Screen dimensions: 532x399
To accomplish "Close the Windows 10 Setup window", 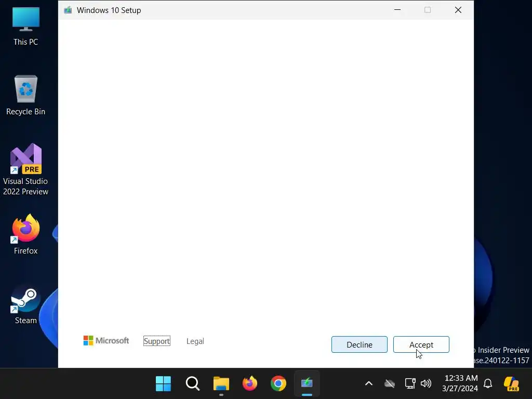I will [458, 10].
